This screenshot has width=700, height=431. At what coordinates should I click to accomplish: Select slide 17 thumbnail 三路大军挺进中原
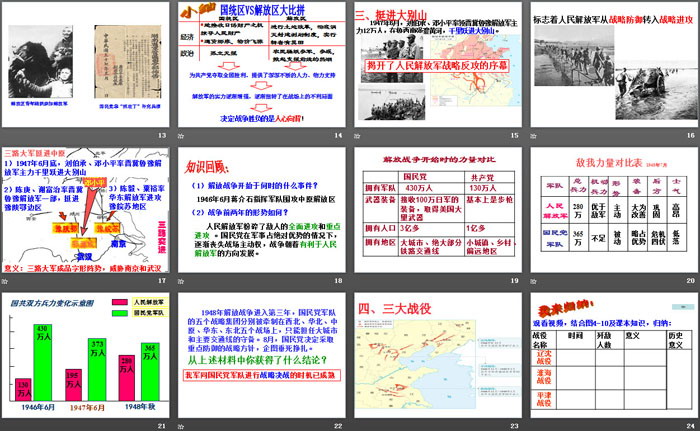tap(85, 210)
